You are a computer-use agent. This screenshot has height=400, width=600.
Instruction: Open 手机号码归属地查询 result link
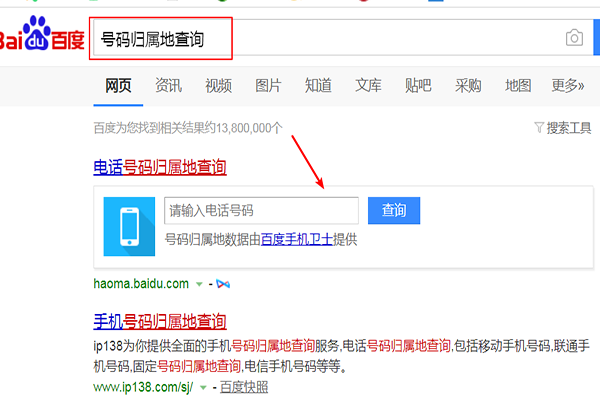[x=160, y=322]
